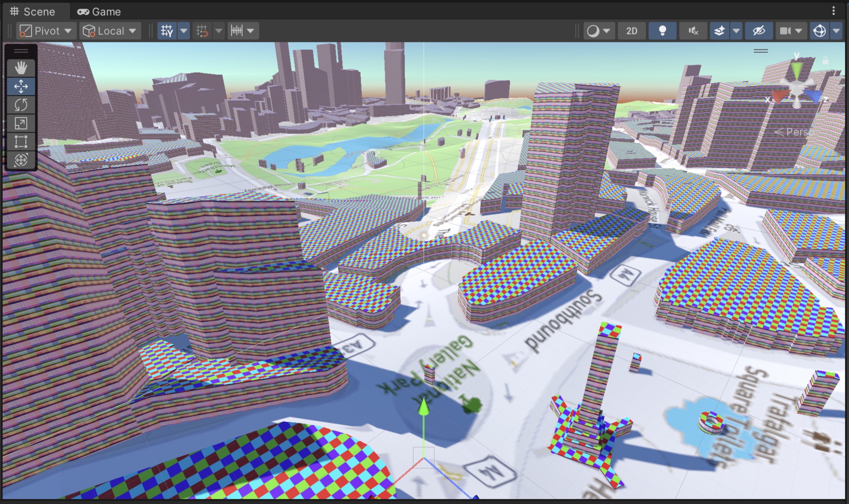Open the Pivot/Center handle position dropdown
Screen dimensions: 849x504
coord(46,31)
